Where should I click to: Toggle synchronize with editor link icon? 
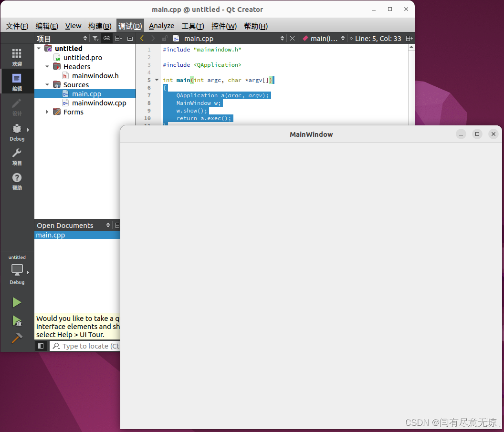coord(107,39)
